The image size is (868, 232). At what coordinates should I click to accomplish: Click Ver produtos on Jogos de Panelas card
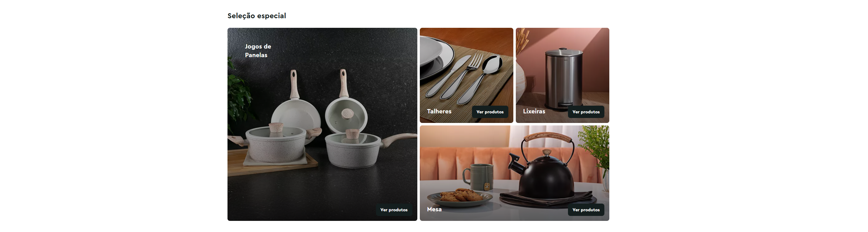pyautogui.click(x=394, y=210)
